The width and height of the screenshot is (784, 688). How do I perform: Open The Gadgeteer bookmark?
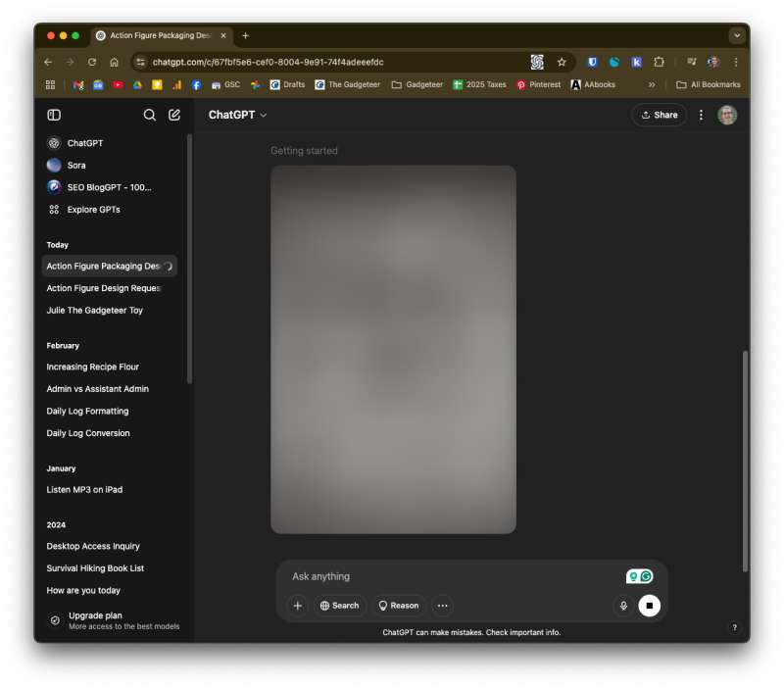point(348,84)
